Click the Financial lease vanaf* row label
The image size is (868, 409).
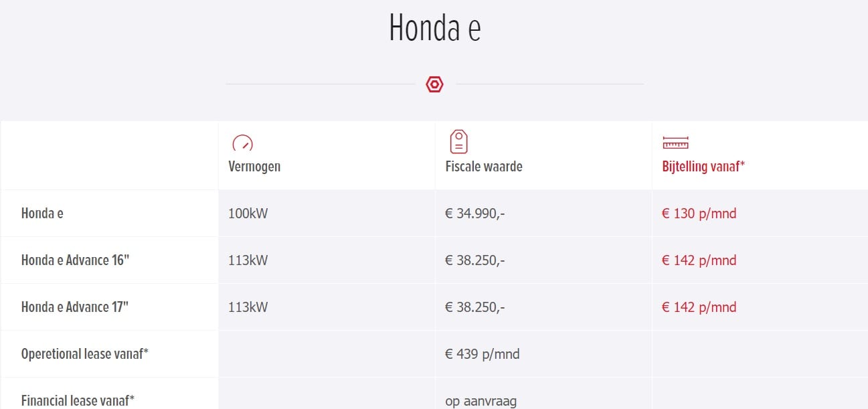click(78, 401)
